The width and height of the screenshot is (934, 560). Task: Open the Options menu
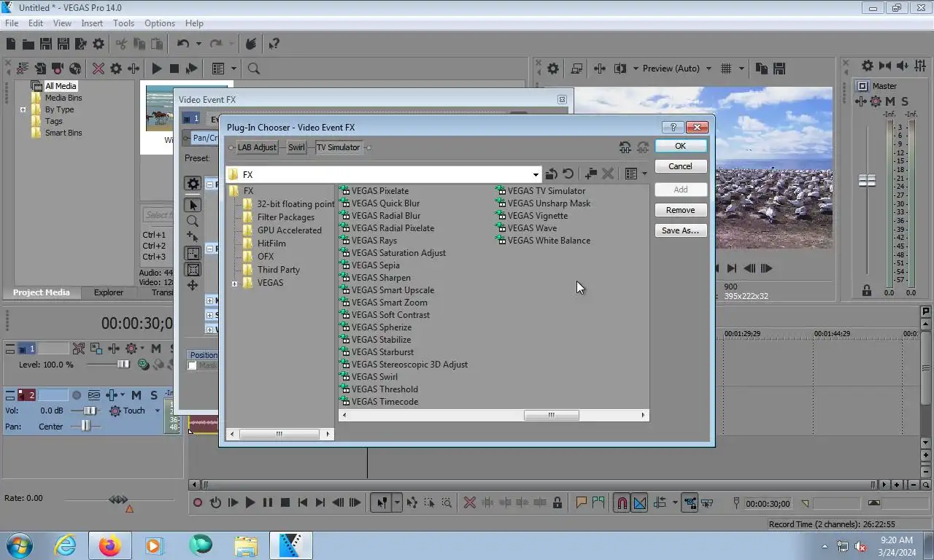tap(159, 23)
